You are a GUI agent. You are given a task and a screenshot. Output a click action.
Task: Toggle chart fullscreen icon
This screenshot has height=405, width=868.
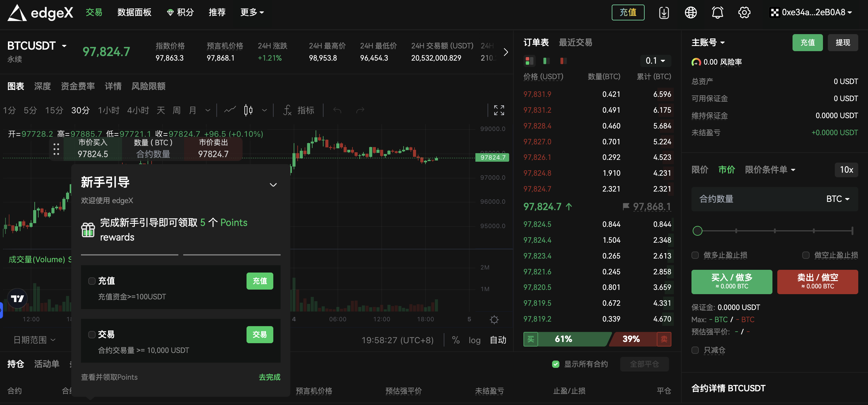click(499, 110)
